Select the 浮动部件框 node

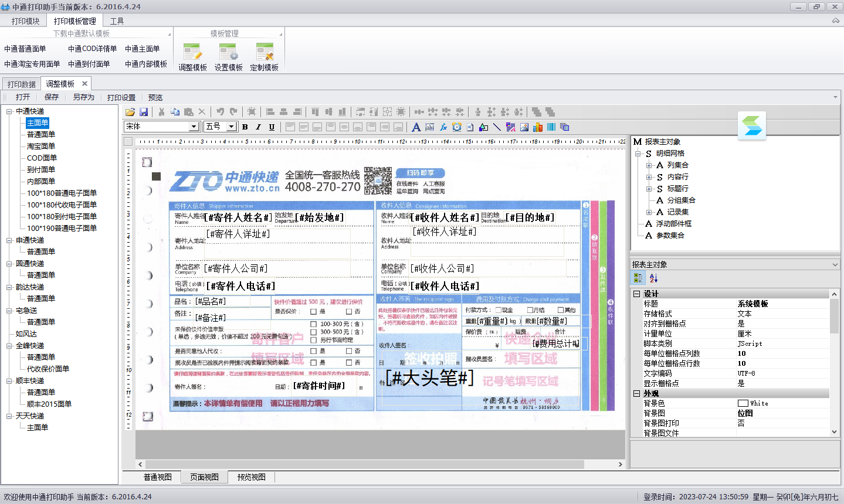[x=673, y=224]
